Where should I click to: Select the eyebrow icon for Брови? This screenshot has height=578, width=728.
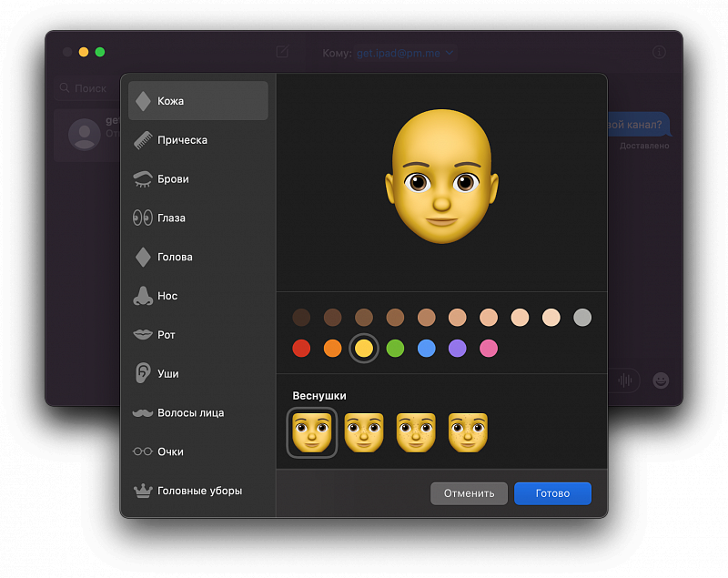[x=143, y=179]
